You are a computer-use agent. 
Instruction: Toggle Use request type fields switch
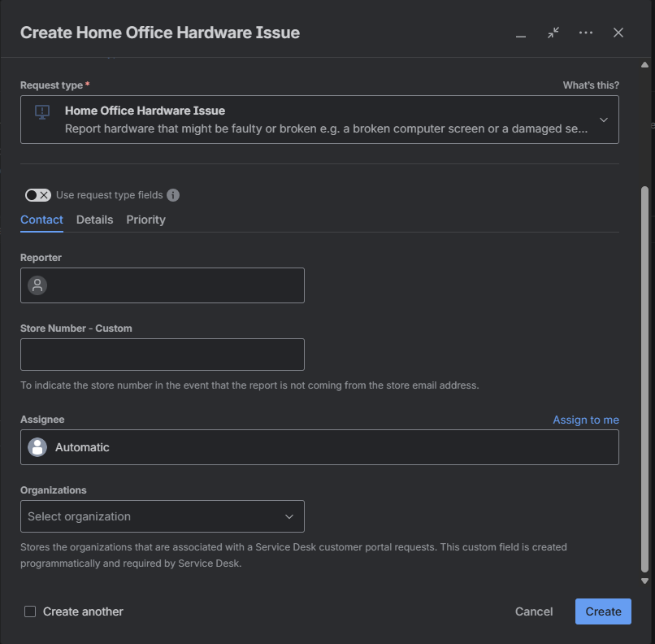(38, 195)
